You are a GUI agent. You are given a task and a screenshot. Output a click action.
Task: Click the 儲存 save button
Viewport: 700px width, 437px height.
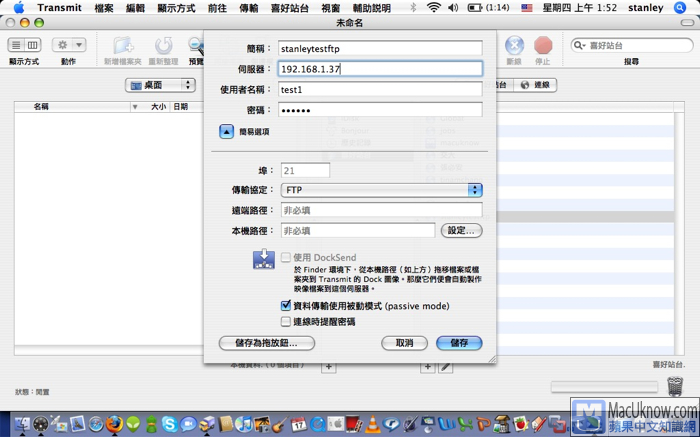coord(459,343)
